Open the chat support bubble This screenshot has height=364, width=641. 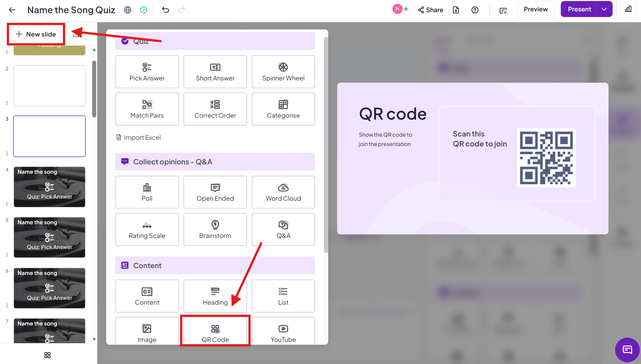coord(627,350)
